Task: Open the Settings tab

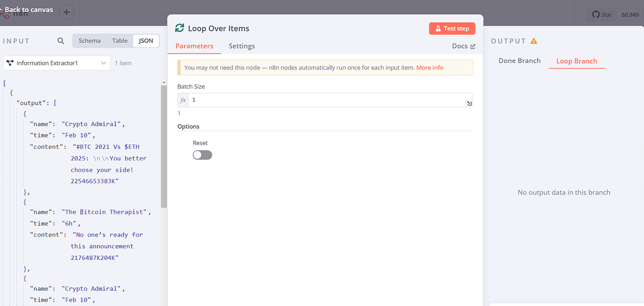Action: (242, 46)
